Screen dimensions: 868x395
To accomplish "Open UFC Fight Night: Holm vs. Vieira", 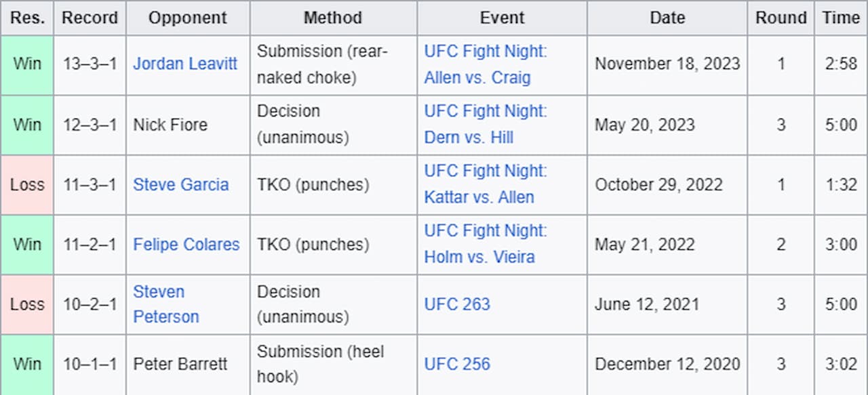I will 486,244.
